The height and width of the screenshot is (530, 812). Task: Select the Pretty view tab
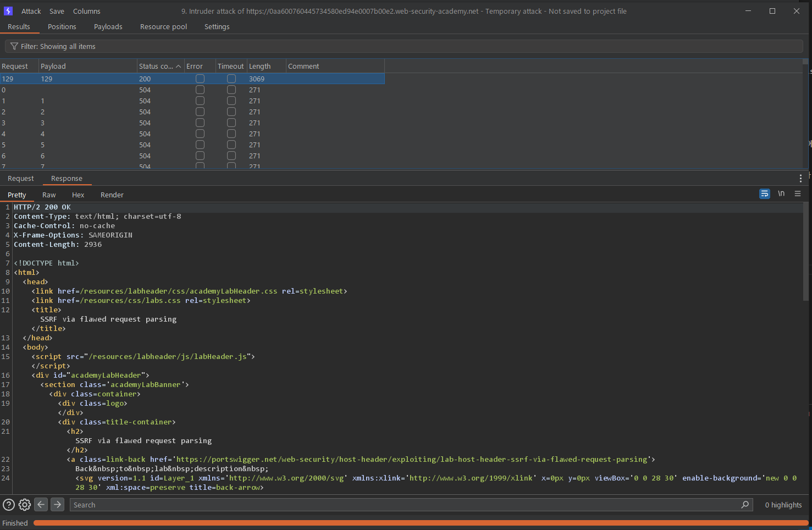(17, 195)
